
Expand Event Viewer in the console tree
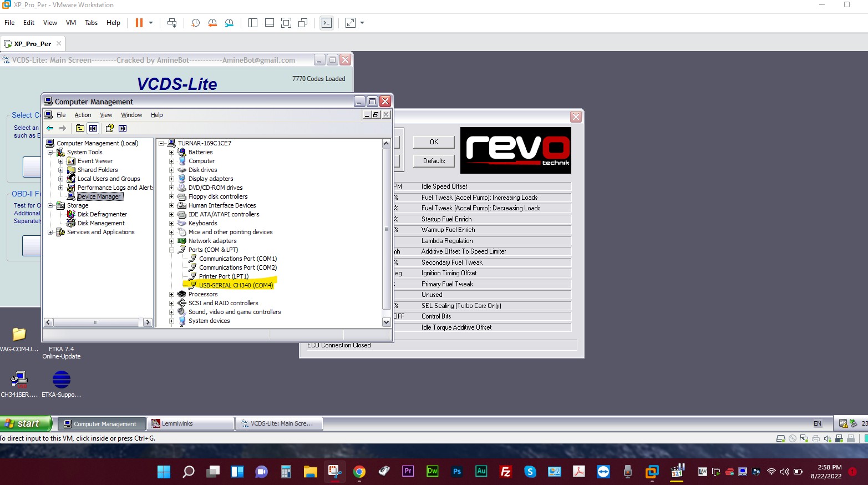point(60,161)
